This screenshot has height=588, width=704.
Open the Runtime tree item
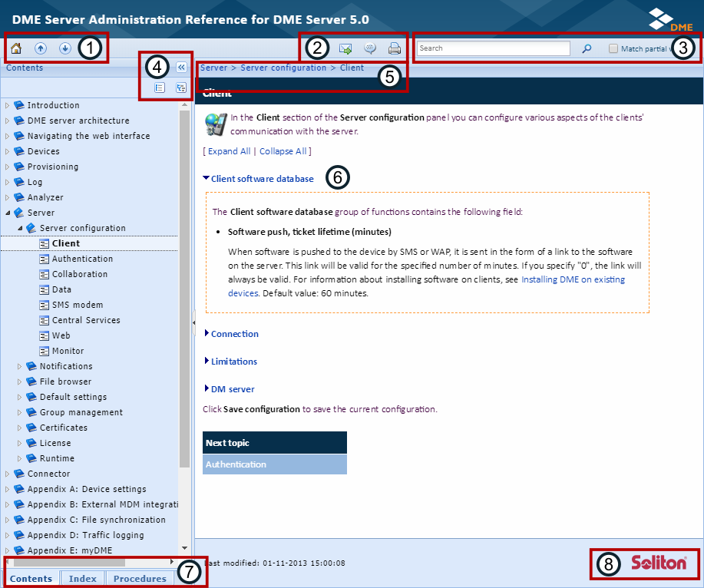coord(57,458)
